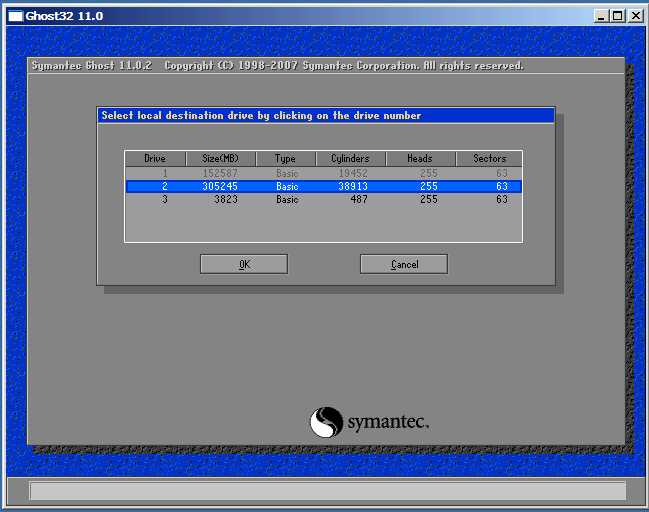Viewport: 649px width, 512px height.
Task: Click greyed-out drive 1 row number
Action: [x=165, y=173]
